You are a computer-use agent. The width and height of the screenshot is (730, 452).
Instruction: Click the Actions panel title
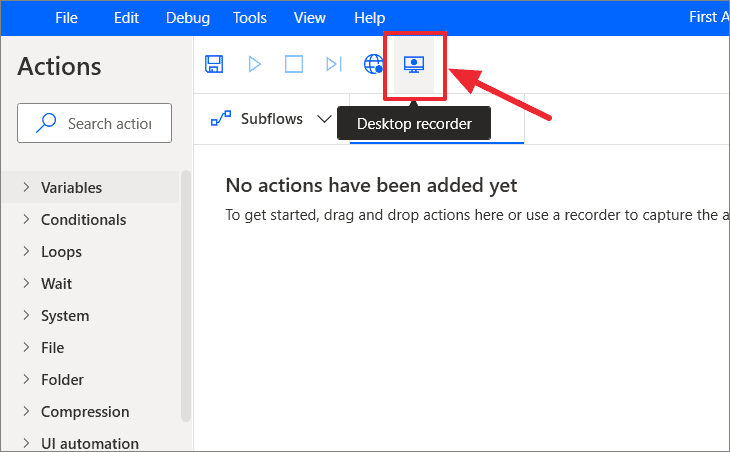(x=59, y=66)
